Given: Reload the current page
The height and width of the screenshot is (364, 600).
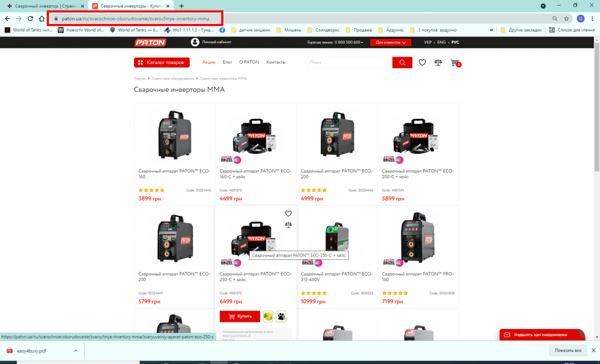Looking at the screenshot, I should 30,18.
